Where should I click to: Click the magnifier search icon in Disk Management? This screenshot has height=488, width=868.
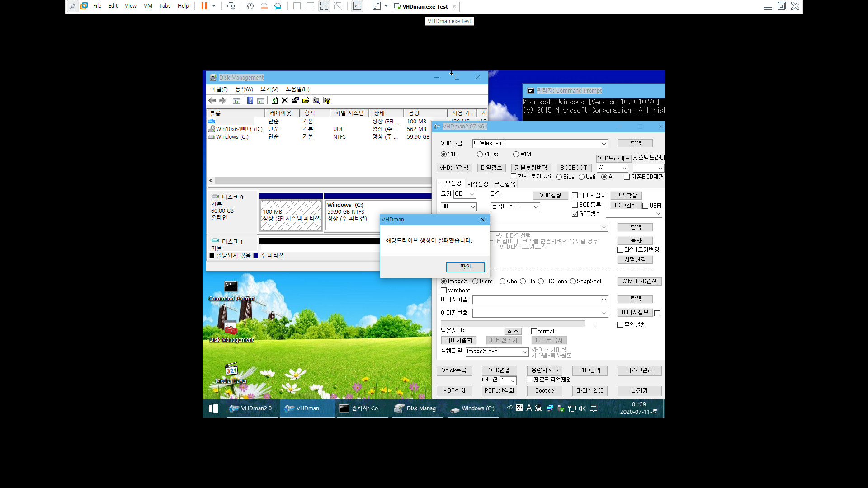click(x=316, y=100)
